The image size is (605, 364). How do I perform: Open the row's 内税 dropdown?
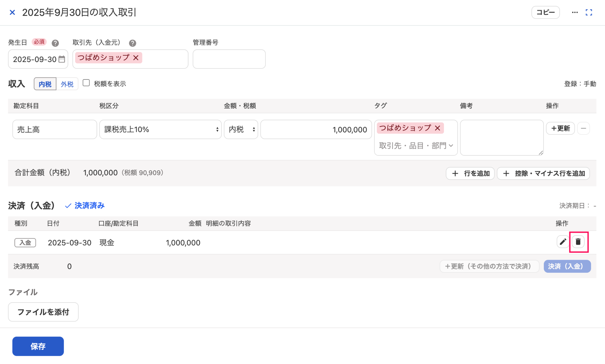pos(241,129)
